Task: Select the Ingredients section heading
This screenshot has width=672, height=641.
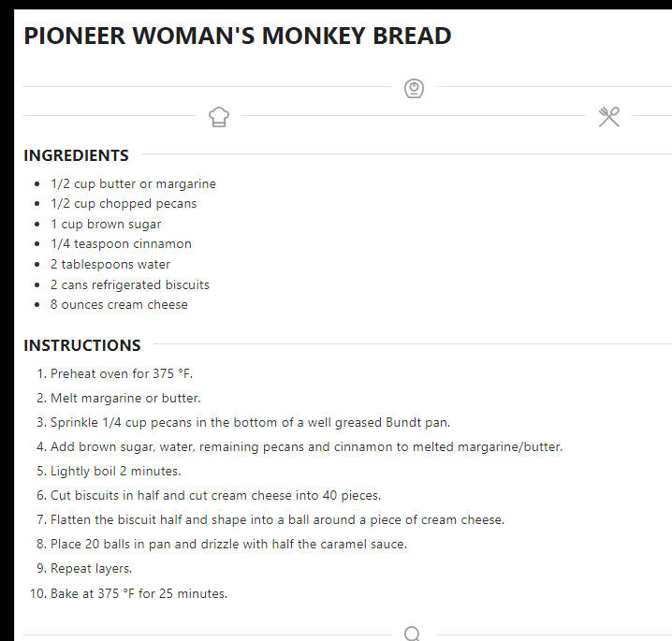Action: pos(77,155)
